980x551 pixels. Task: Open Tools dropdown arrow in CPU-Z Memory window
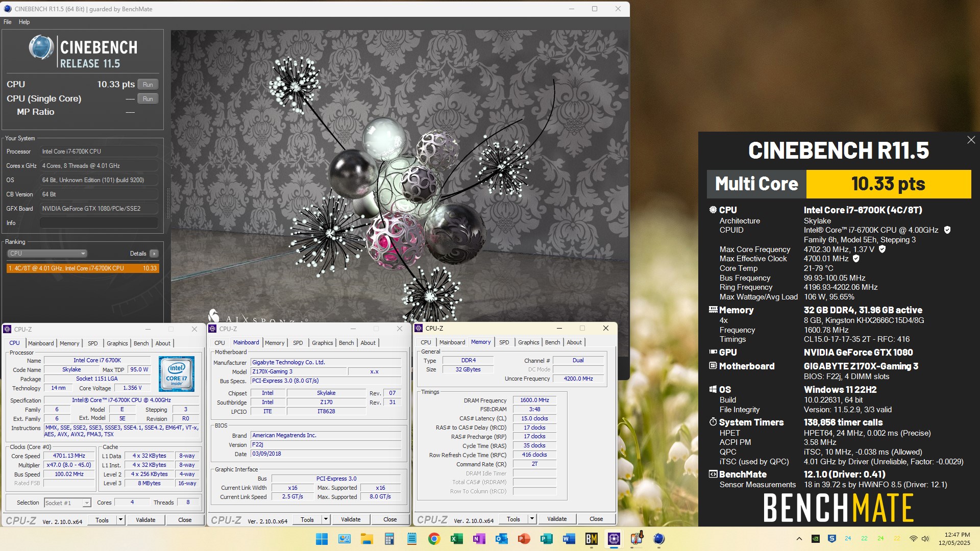[x=532, y=519]
